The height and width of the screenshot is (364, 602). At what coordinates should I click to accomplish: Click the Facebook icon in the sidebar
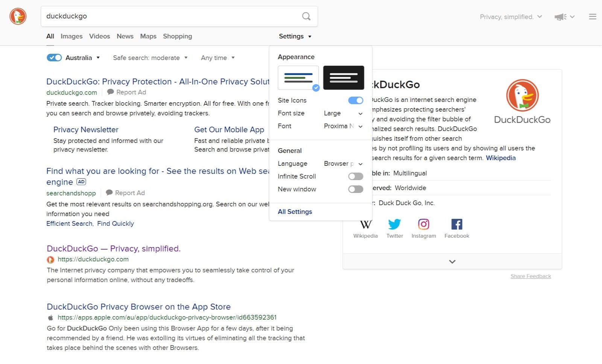(456, 224)
